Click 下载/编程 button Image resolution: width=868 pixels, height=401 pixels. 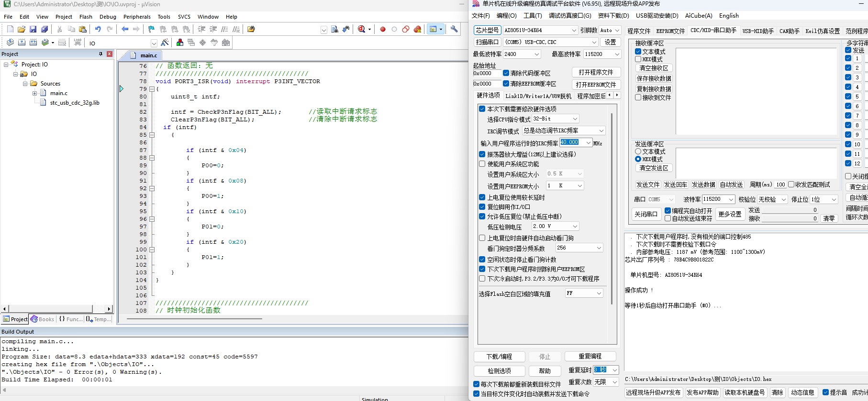click(499, 357)
